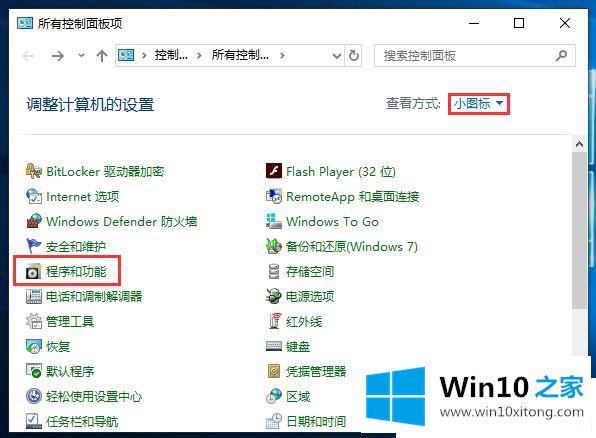Open the 轻松使用设置中心 link
This screenshot has width=596, height=438.
94,396
